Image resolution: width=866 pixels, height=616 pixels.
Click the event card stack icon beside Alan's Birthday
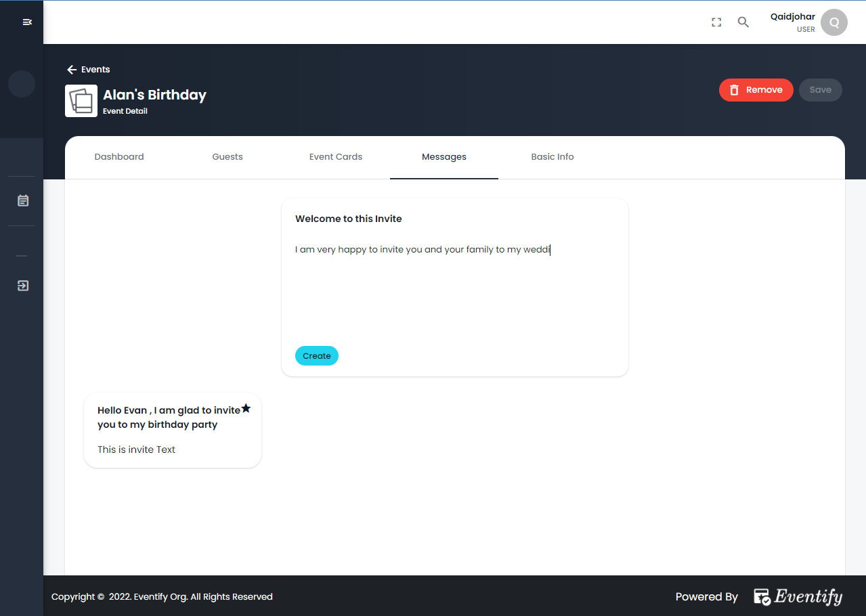point(81,100)
